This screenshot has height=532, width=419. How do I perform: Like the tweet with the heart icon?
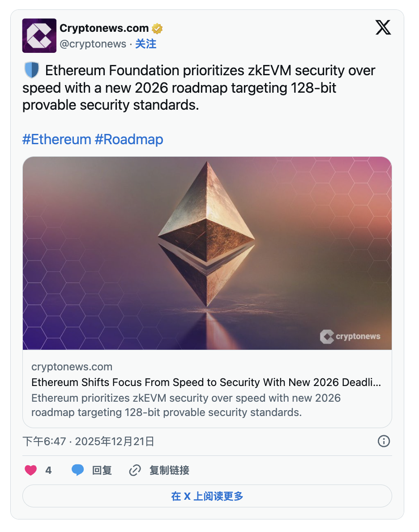pyautogui.click(x=30, y=470)
